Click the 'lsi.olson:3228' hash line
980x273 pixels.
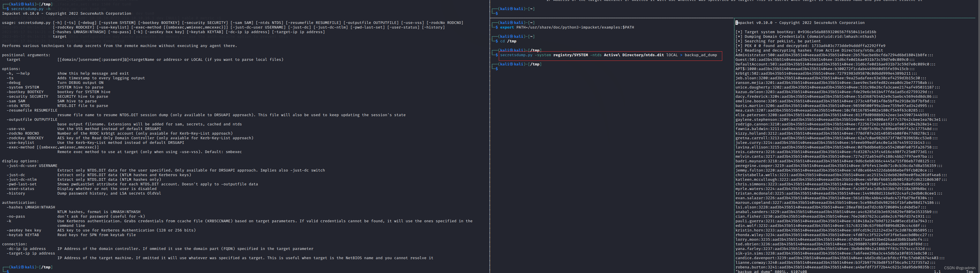(831, 207)
